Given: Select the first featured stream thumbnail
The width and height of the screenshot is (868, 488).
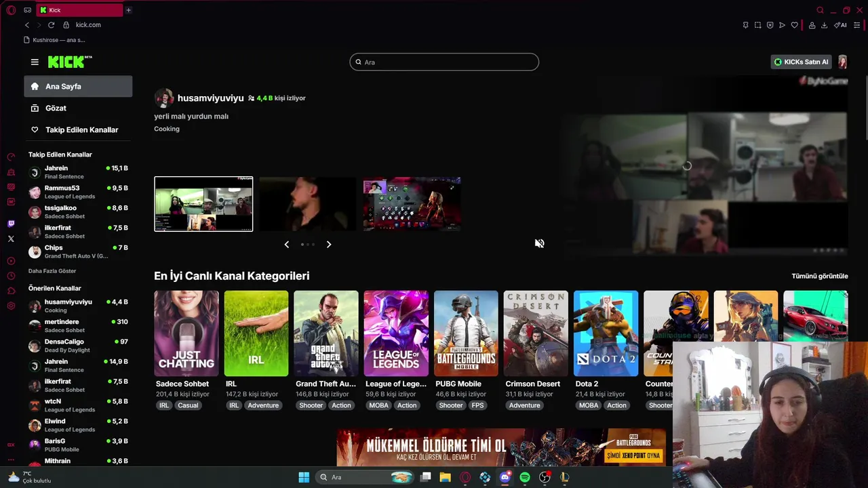Looking at the screenshot, I should (x=203, y=204).
